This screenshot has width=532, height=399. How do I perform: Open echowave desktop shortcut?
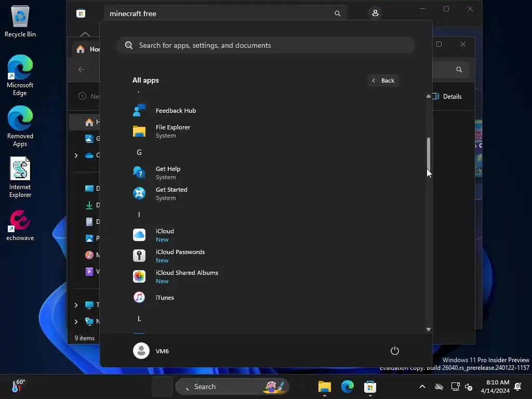coord(20,225)
